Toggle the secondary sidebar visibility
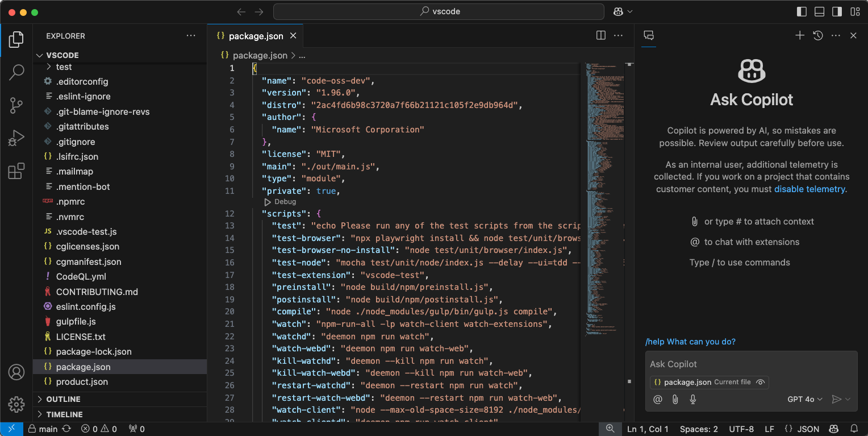This screenshot has width=868, height=436. pyautogui.click(x=836, y=11)
